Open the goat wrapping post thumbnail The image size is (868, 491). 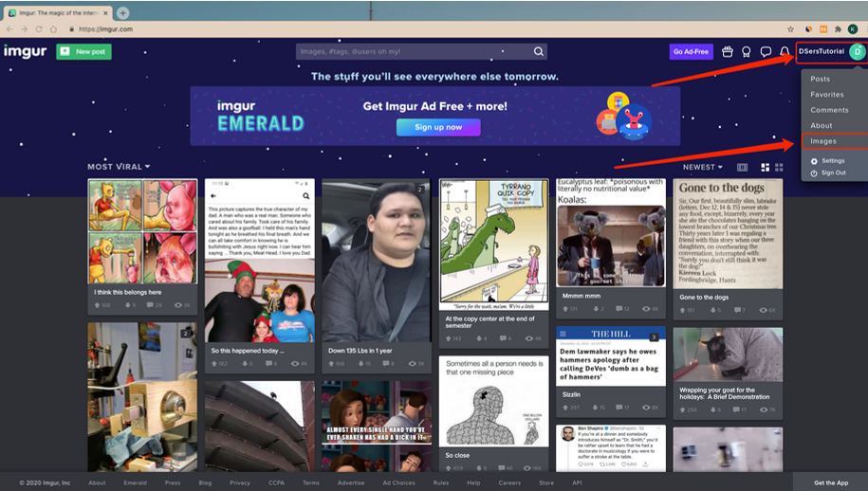[x=728, y=355]
